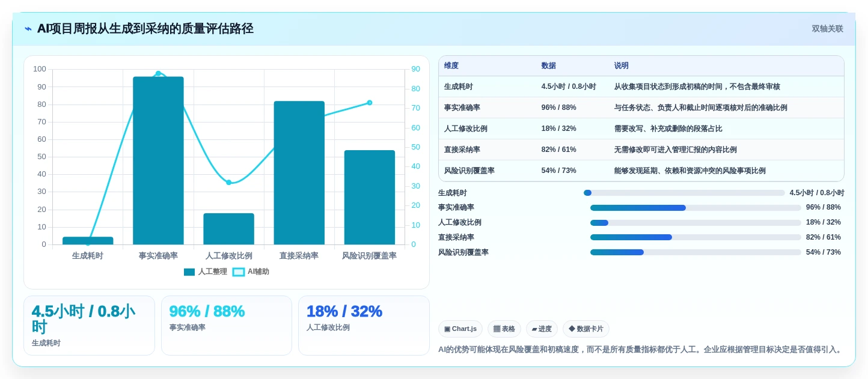Click the 人工修改比例 progress bar
This screenshot has height=379, width=868.
click(695, 223)
